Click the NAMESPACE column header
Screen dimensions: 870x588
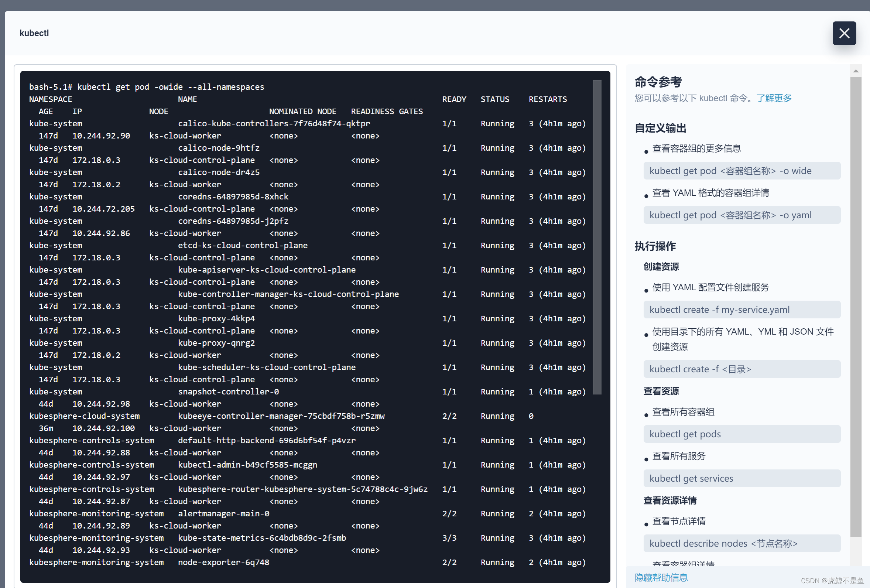coord(51,99)
